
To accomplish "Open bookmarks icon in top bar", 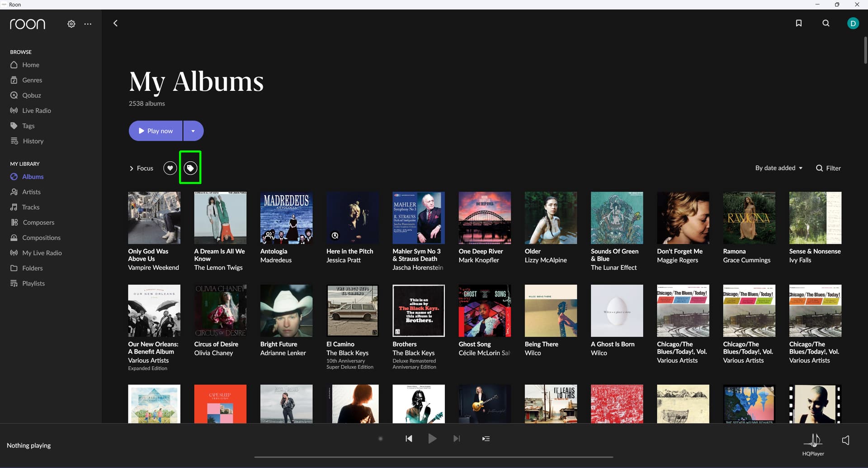I will point(799,23).
